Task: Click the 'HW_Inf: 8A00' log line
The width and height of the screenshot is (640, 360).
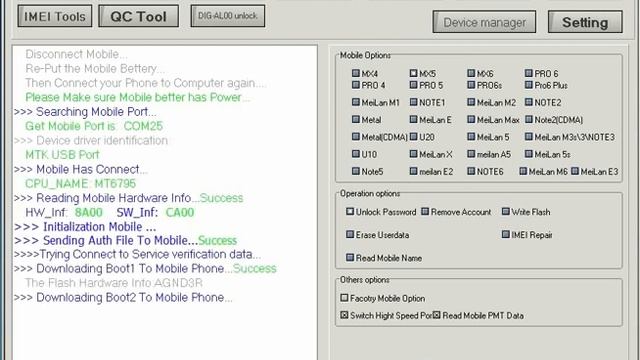Action: point(64,213)
